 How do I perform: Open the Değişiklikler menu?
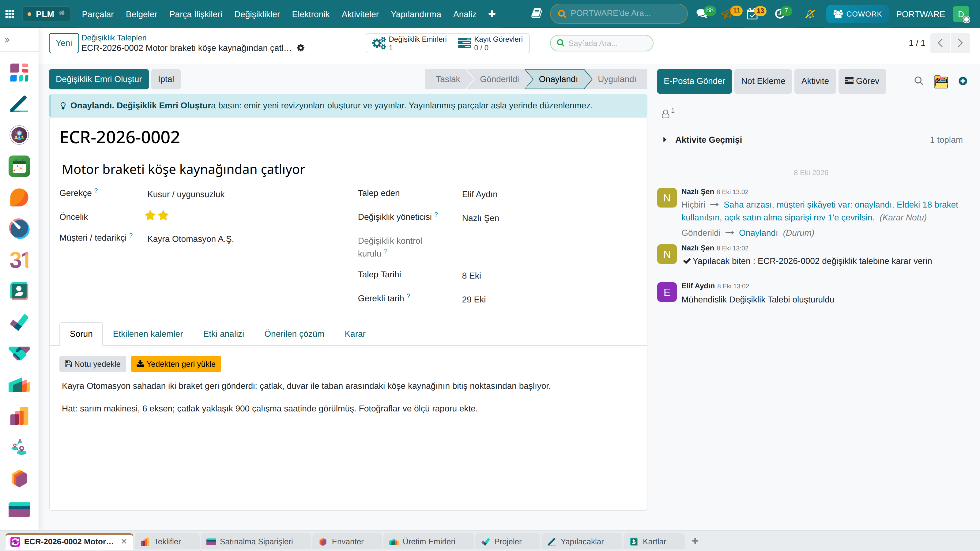click(257, 14)
